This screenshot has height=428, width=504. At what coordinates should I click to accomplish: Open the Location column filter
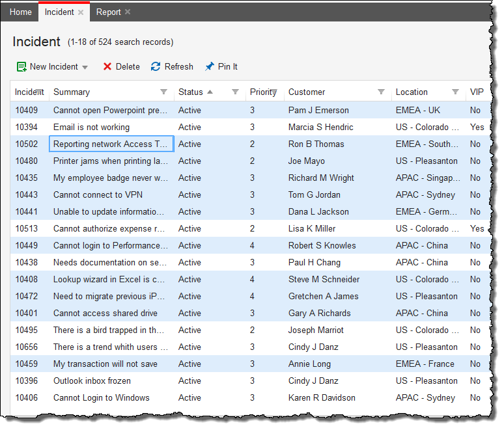click(455, 92)
